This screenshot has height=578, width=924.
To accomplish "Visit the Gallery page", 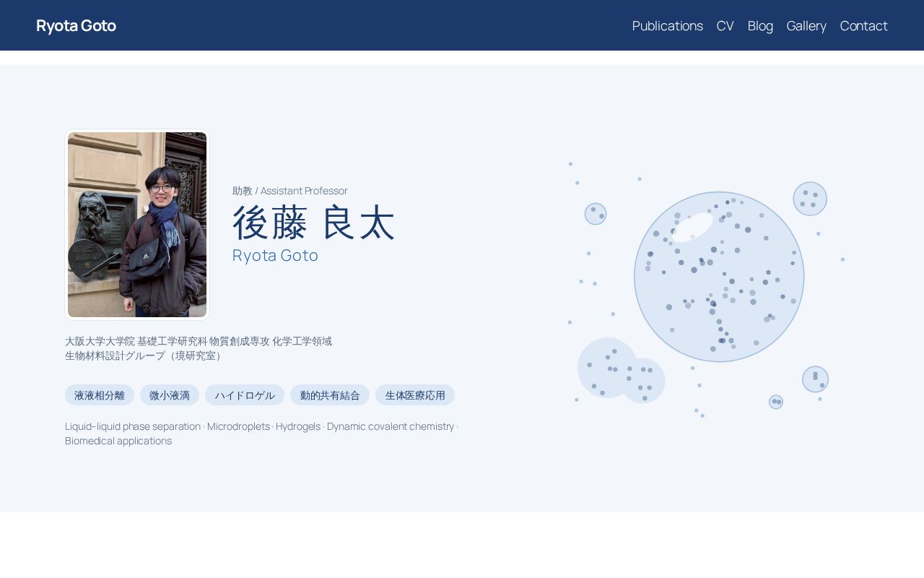I will click(806, 26).
